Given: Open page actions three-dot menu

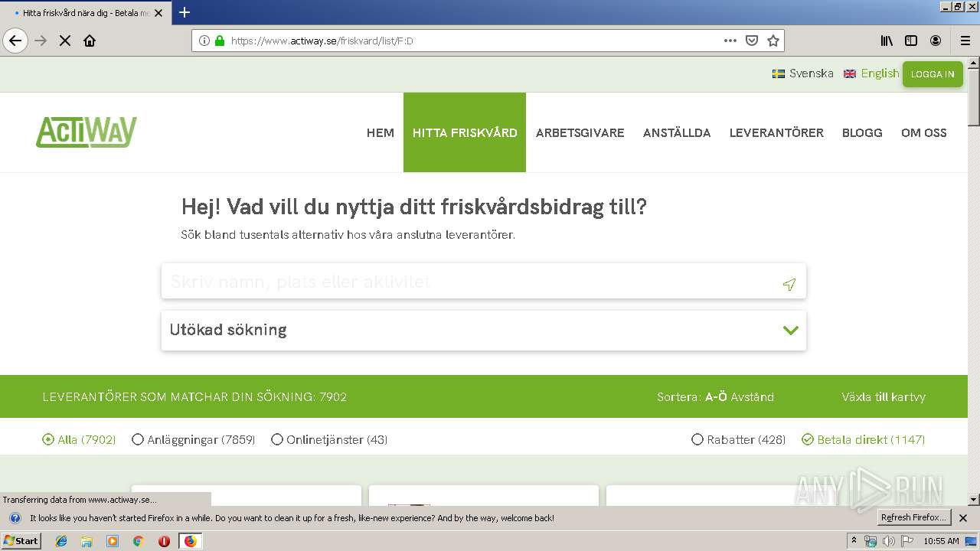Looking at the screenshot, I should coord(730,41).
